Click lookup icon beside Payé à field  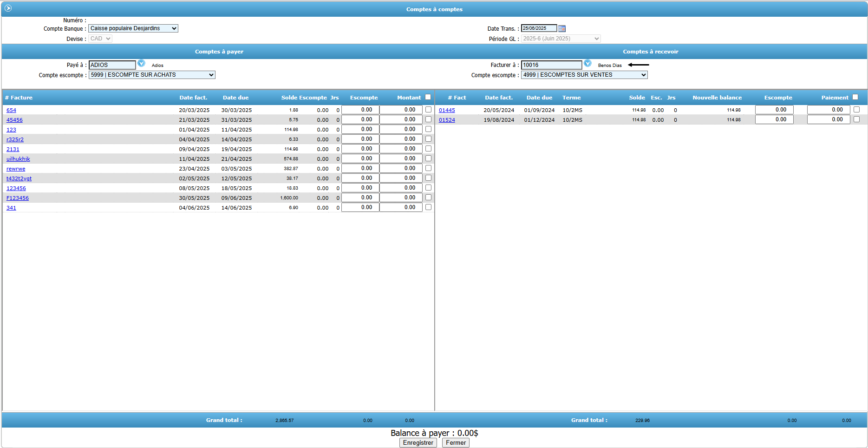(141, 64)
